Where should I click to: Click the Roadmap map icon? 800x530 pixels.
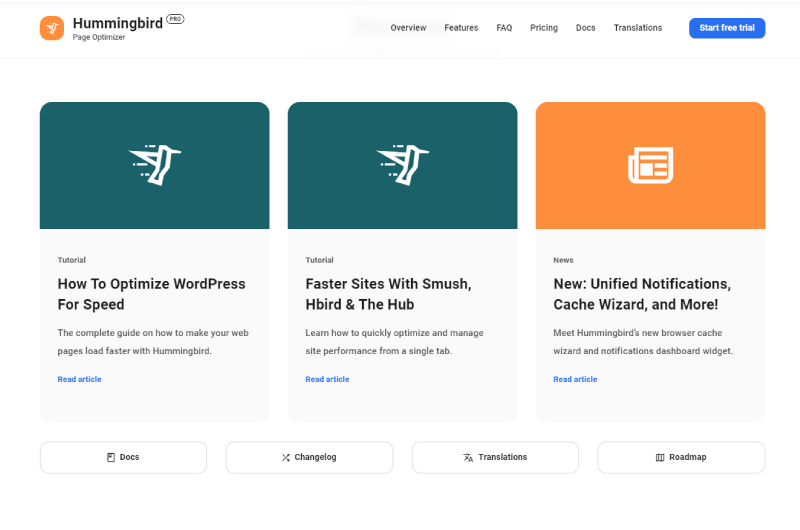[x=660, y=457]
